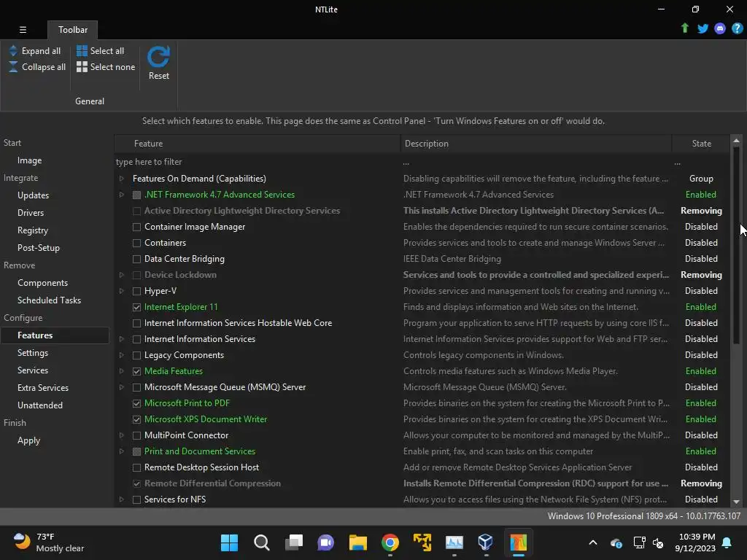
Task: Expand Legacy Components node arrow
Action: coord(122,355)
